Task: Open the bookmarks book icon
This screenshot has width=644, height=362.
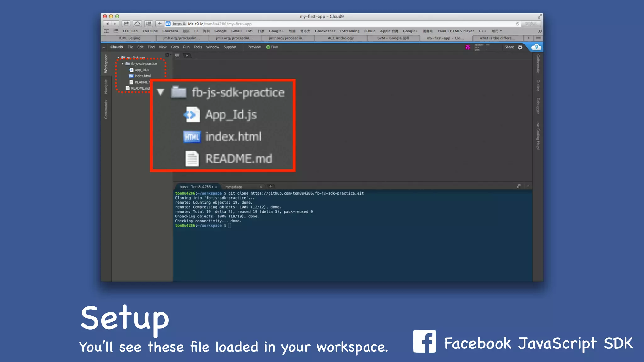Action: (107, 31)
